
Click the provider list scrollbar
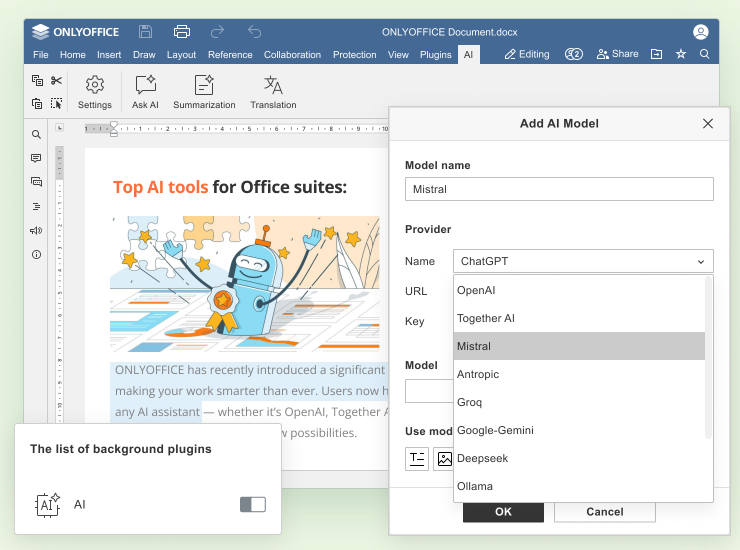pos(708,357)
